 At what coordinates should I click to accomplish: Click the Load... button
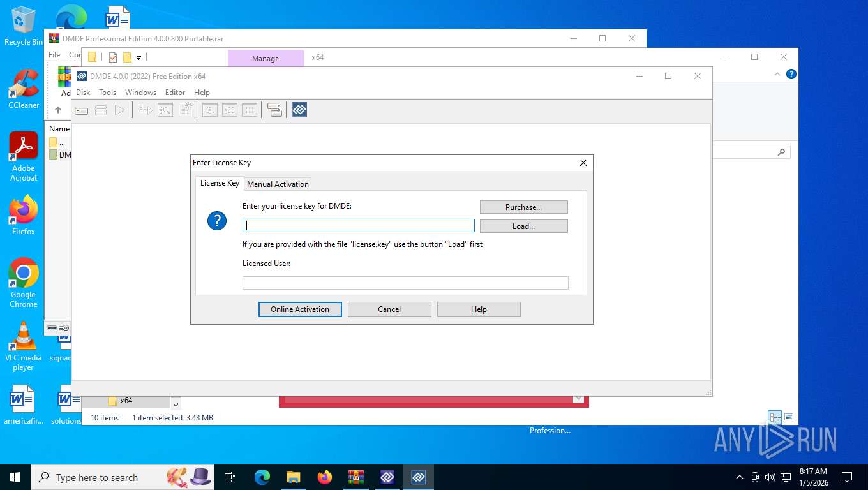[x=523, y=226]
